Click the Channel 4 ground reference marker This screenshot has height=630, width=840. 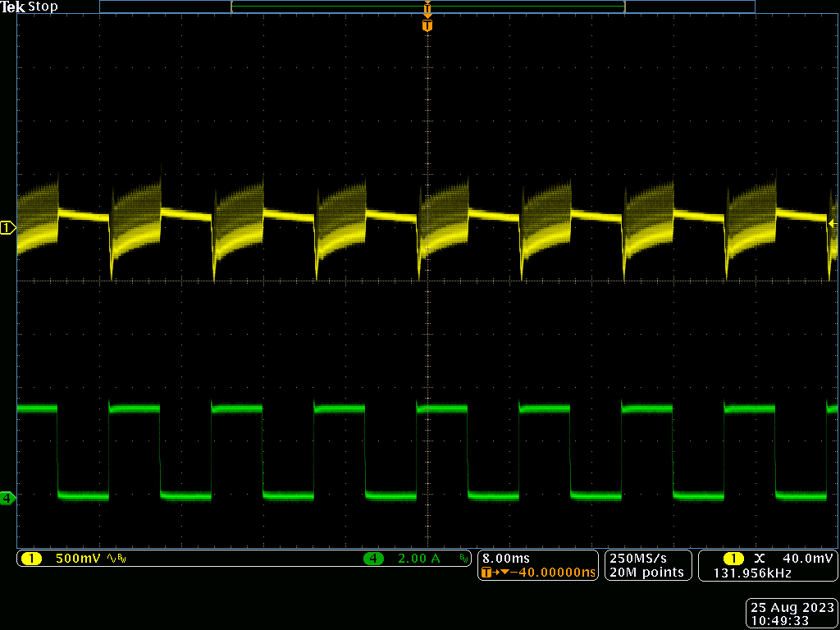coord(8,497)
